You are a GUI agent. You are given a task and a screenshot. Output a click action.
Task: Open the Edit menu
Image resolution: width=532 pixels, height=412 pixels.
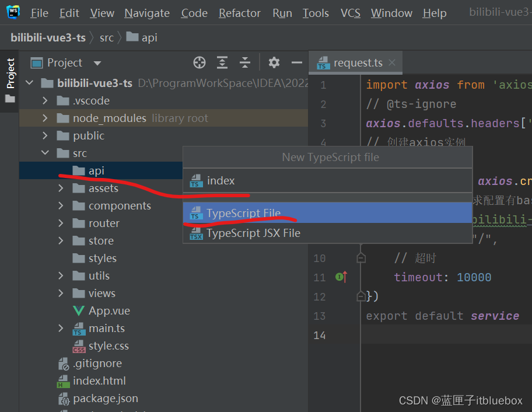tap(69, 13)
